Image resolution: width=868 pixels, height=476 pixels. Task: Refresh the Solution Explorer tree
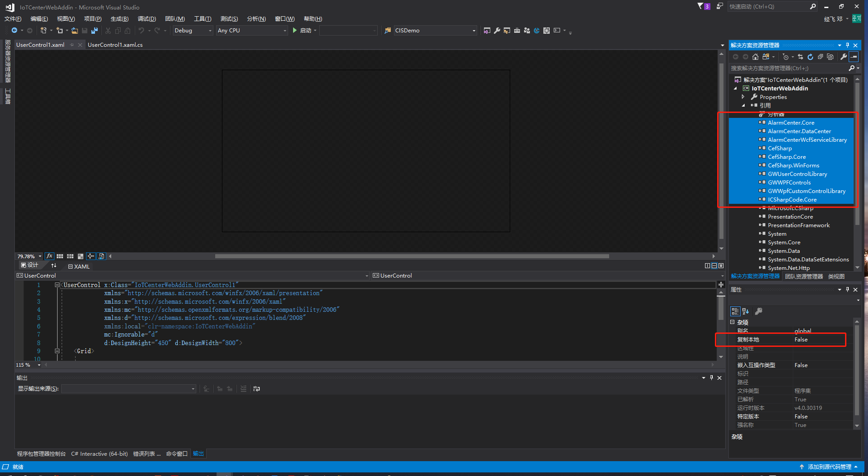coord(810,57)
